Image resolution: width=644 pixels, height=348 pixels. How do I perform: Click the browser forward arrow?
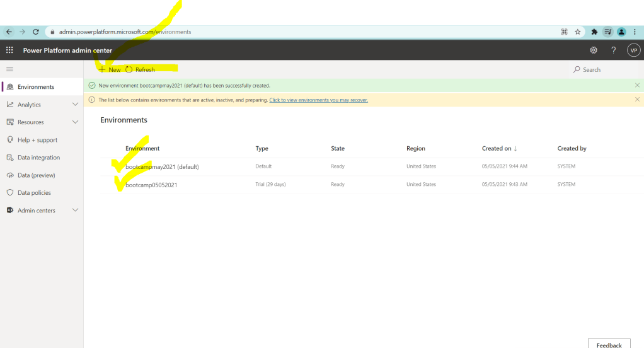click(x=23, y=32)
